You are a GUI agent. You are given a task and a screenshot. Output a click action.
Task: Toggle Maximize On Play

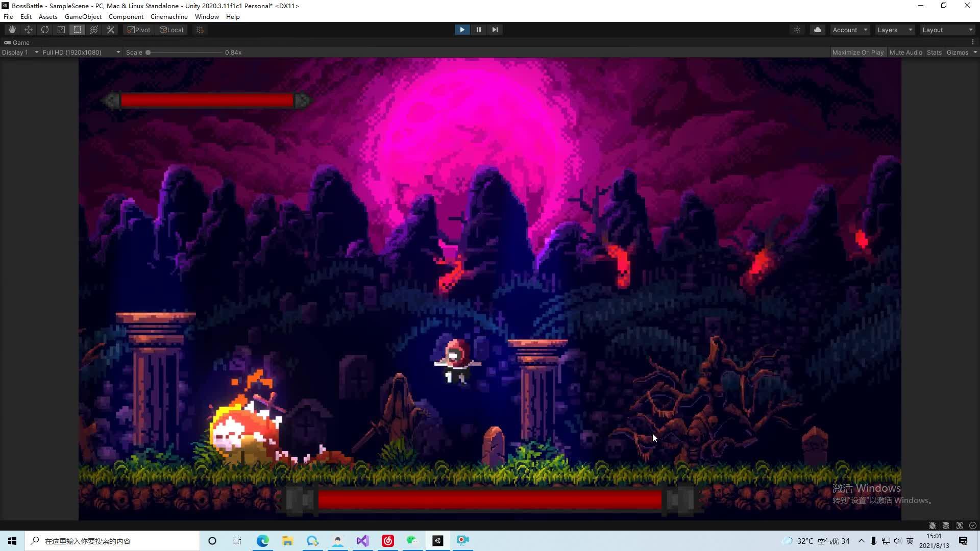tap(857, 52)
